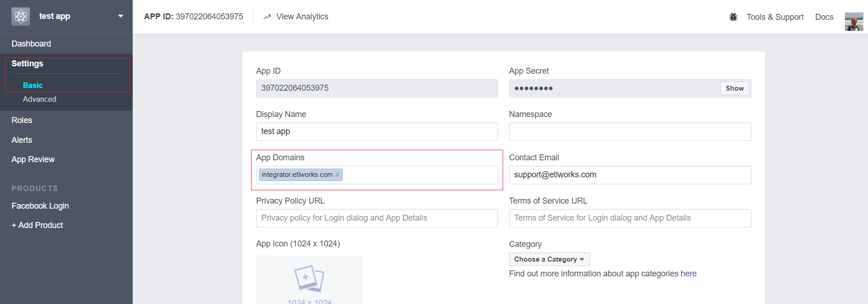Open Advanced settings subsection
The height and width of the screenshot is (304, 868).
coord(40,99)
